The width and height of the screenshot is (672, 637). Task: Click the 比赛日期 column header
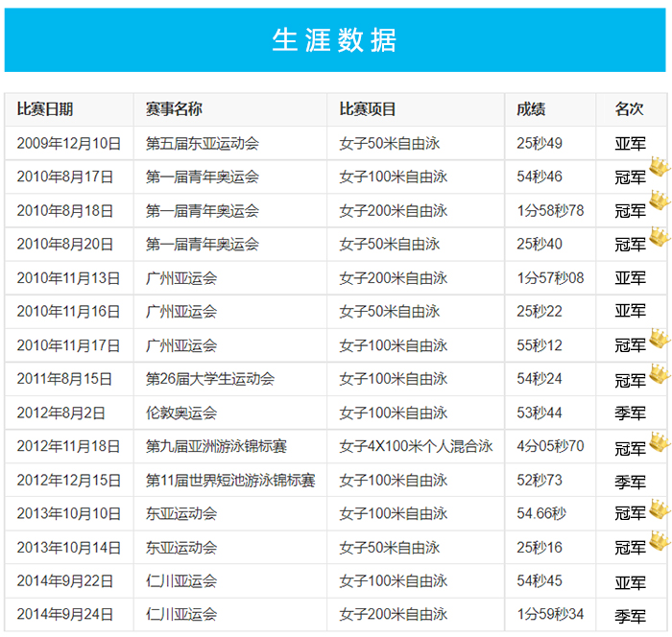[45, 110]
